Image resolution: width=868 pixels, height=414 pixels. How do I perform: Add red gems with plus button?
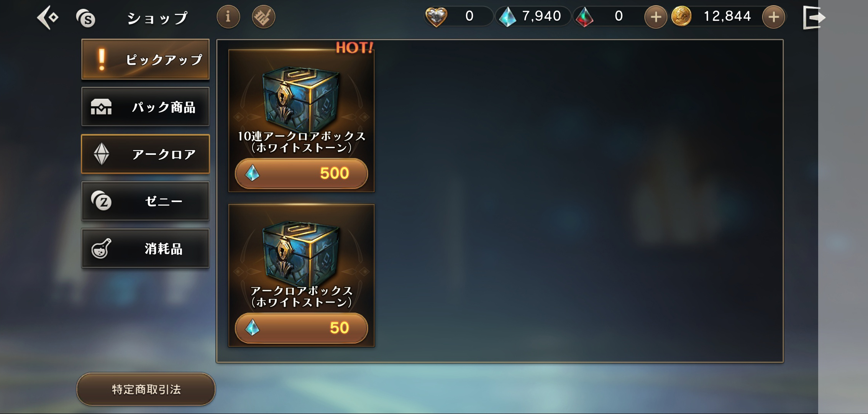point(656,17)
